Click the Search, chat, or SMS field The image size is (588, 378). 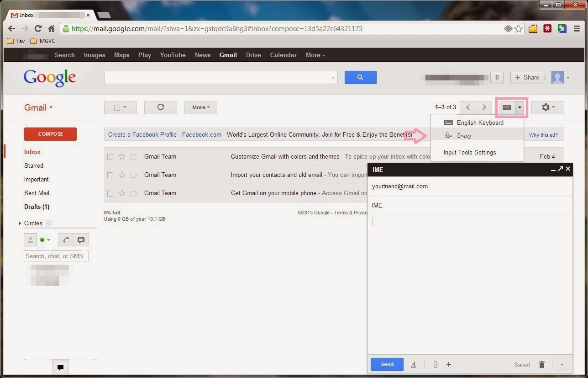[56, 256]
